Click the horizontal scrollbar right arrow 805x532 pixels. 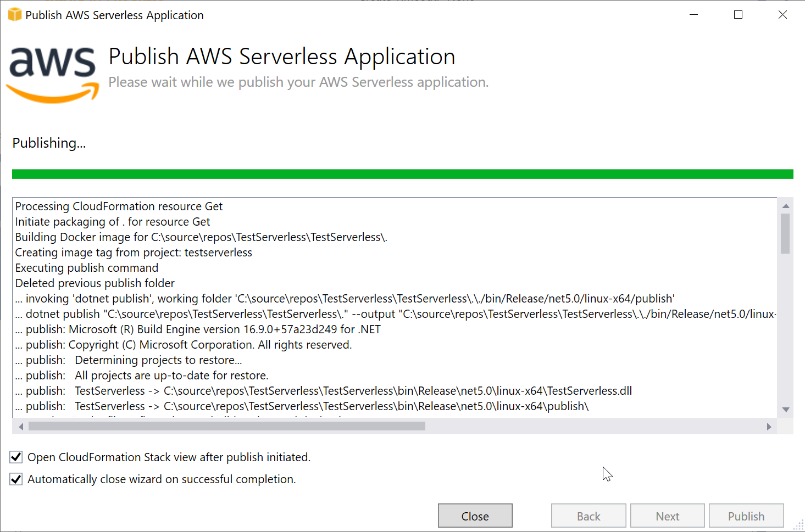tap(769, 426)
